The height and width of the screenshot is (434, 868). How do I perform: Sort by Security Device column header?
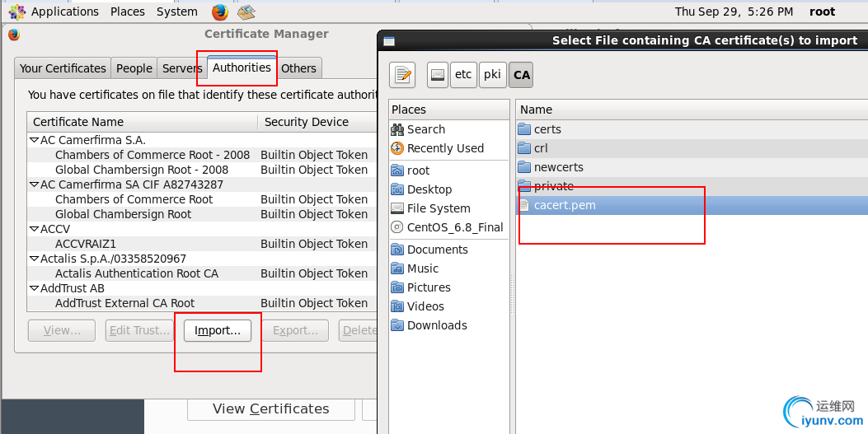pos(317,122)
